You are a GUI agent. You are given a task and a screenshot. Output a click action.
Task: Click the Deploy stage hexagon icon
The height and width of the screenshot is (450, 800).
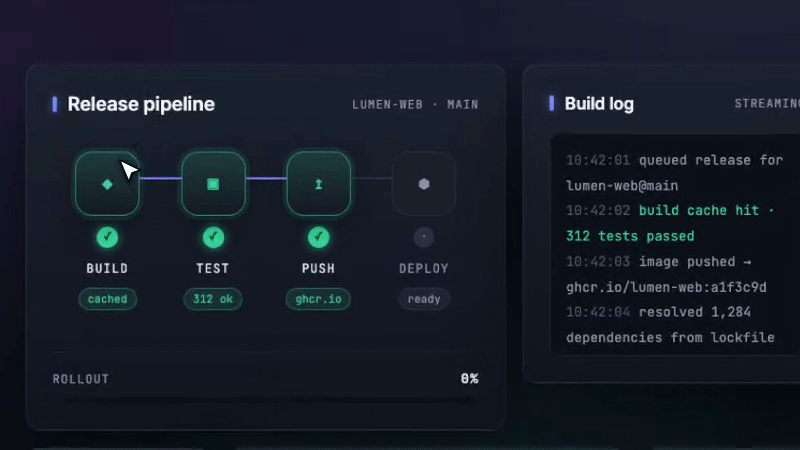(x=423, y=184)
